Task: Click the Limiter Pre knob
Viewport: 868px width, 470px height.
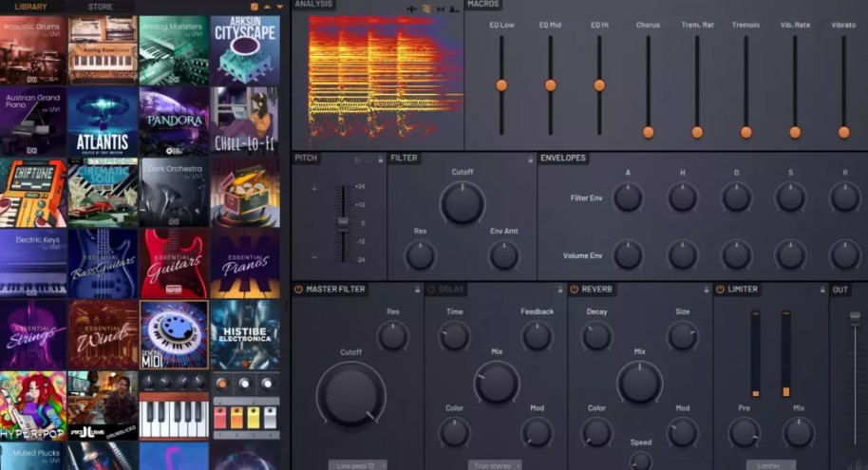Action: click(x=744, y=432)
